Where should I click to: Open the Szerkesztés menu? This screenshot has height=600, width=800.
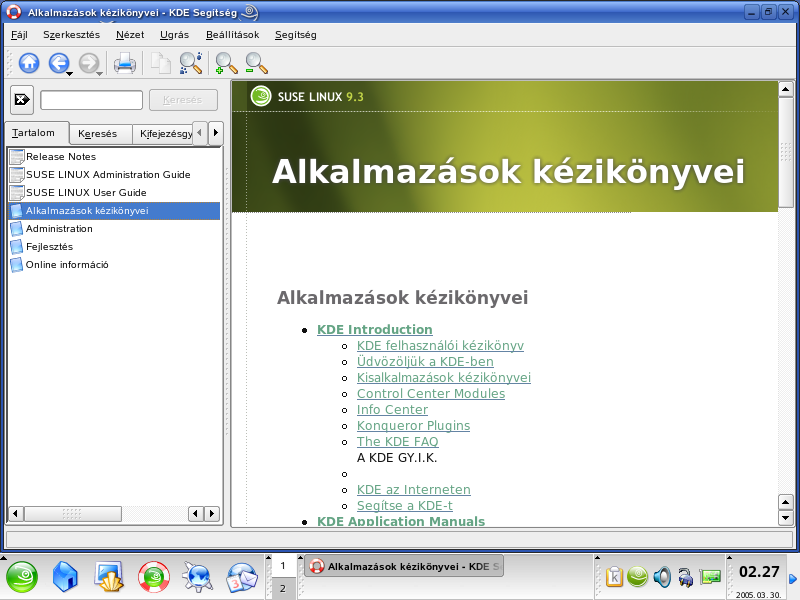click(71, 35)
